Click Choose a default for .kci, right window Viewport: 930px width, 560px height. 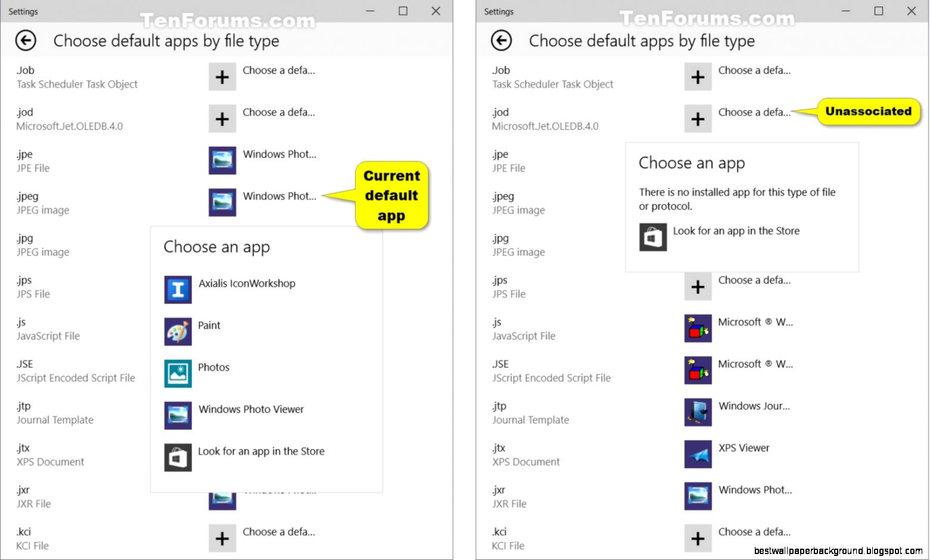tap(754, 532)
